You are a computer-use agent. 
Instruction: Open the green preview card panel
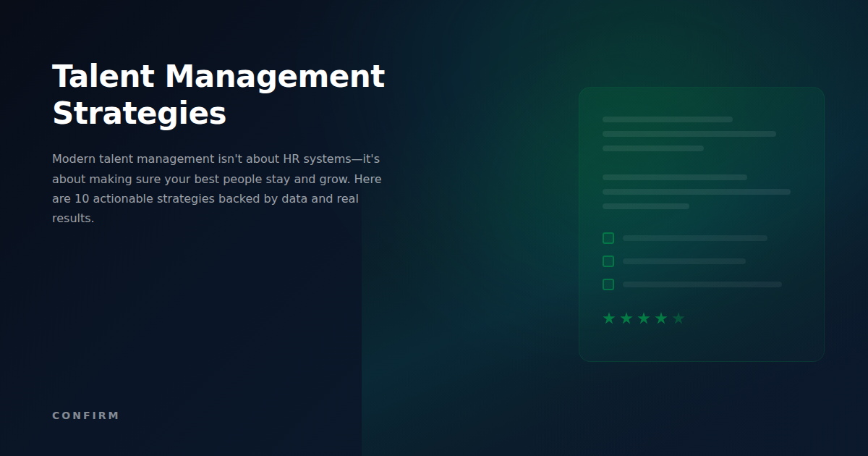tap(702, 223)
